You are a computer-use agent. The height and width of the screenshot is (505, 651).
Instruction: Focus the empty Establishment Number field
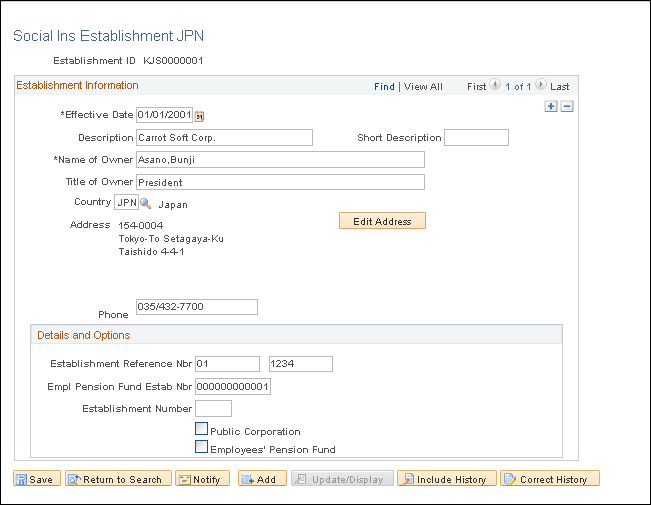click(x=213, y=409)
